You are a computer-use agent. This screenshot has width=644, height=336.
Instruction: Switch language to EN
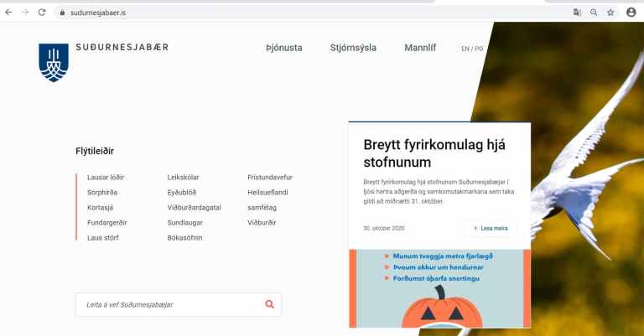point(465,49)
